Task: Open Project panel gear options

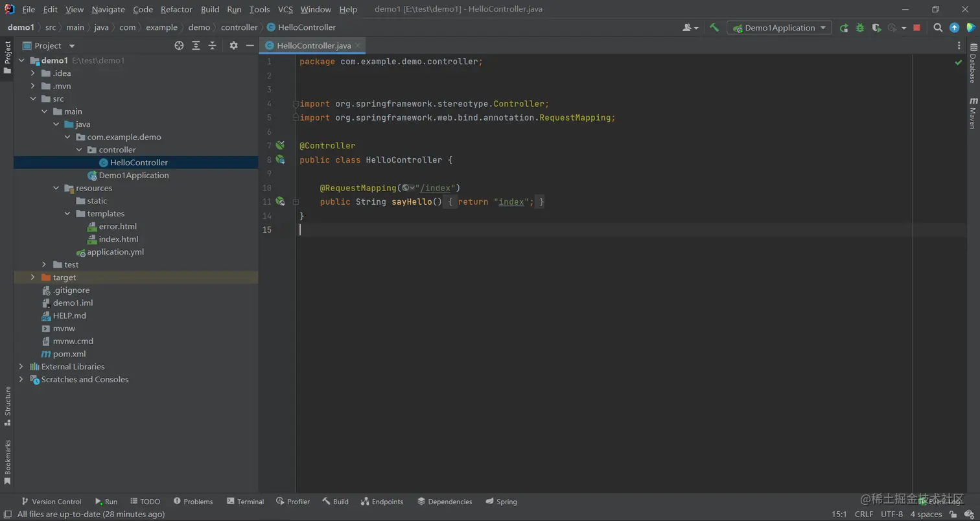Action: (x=233, y=45)
